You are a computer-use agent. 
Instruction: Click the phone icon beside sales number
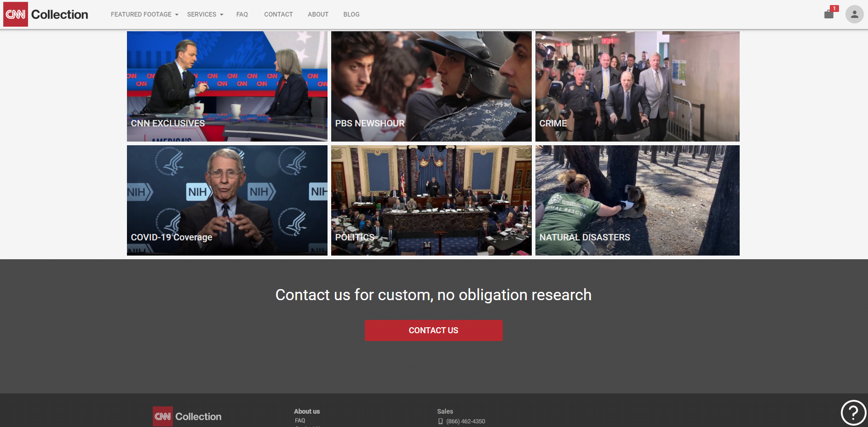pyautogui.click(x=440, y=421)
